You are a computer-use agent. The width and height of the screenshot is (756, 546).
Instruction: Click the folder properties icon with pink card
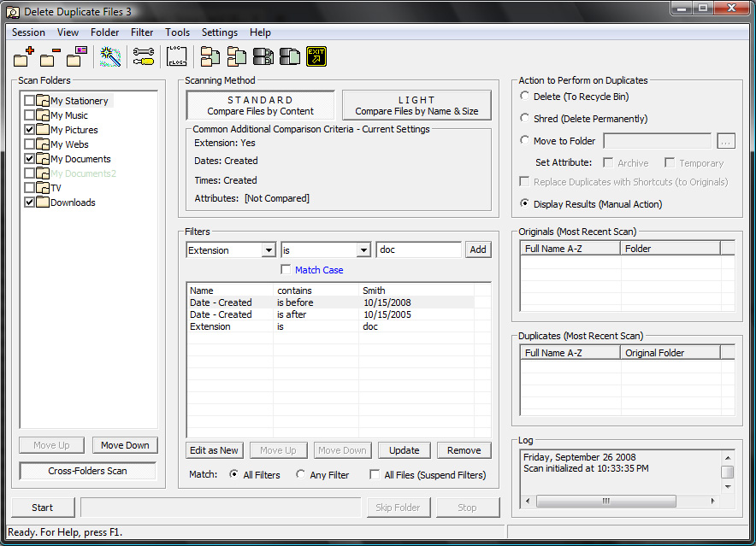coord(77,57)
